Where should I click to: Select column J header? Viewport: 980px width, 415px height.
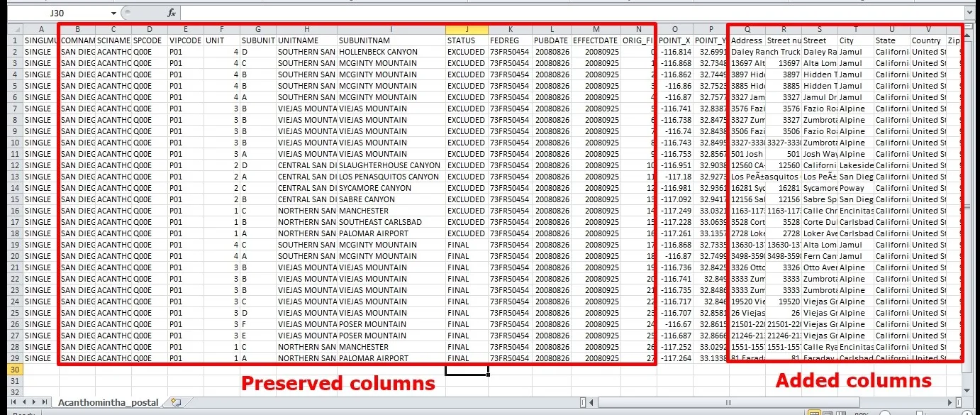click(x=467, y=29)
